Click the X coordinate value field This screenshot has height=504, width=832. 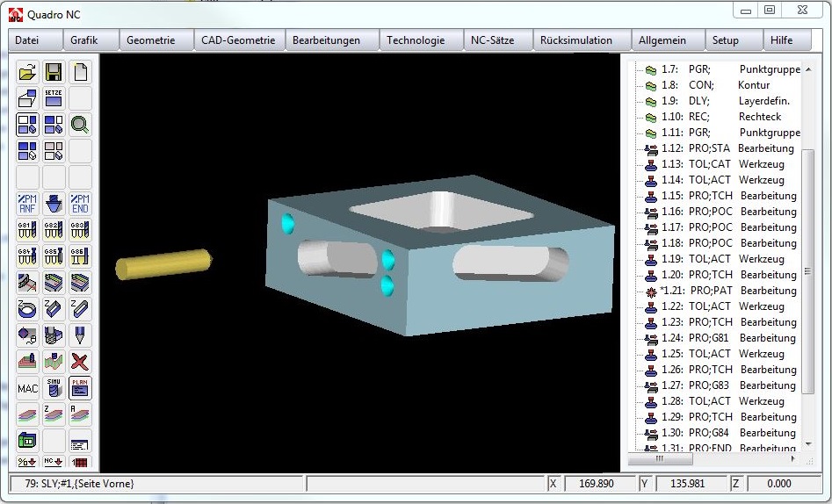coord(600,484)
